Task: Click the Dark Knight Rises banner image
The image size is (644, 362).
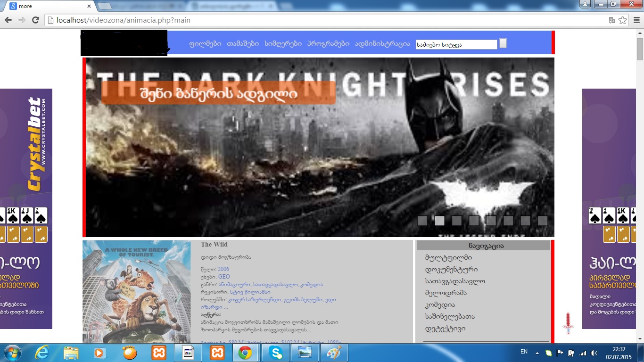Action: coord(320,147)
